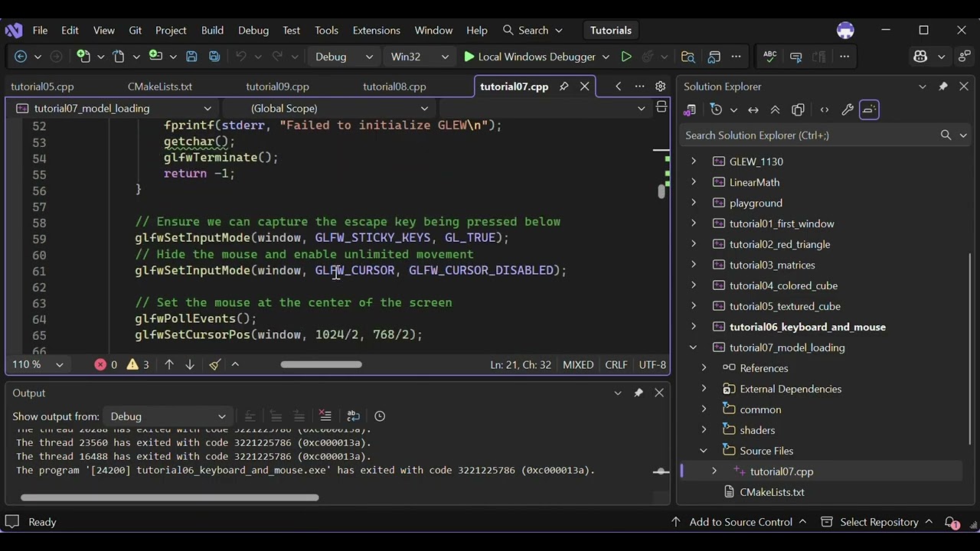Image resolution: width=980 pixels, height=551 pixels.
Task: Click the New Item icon in toolbar
Action: (83, 57)
